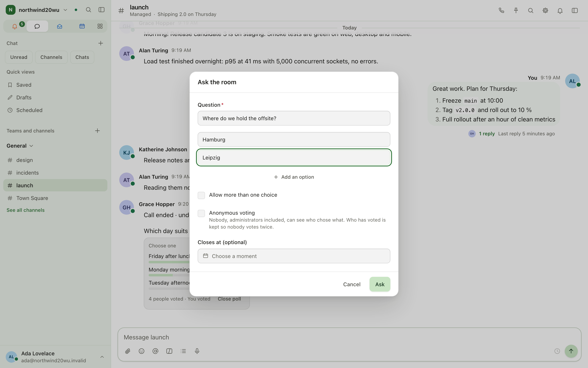This screenshot has height=368, width=588.
Task: Search in channel using header magnifier
Action: click(x=531, y=10)
